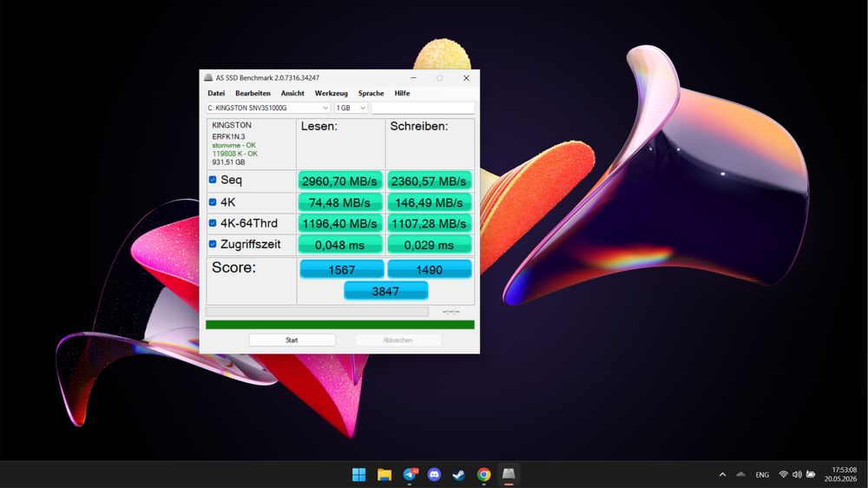Viewport: 868px width, 488px height.
Task: Open the Hilfe menu
Action: click(x=402, y=93)
